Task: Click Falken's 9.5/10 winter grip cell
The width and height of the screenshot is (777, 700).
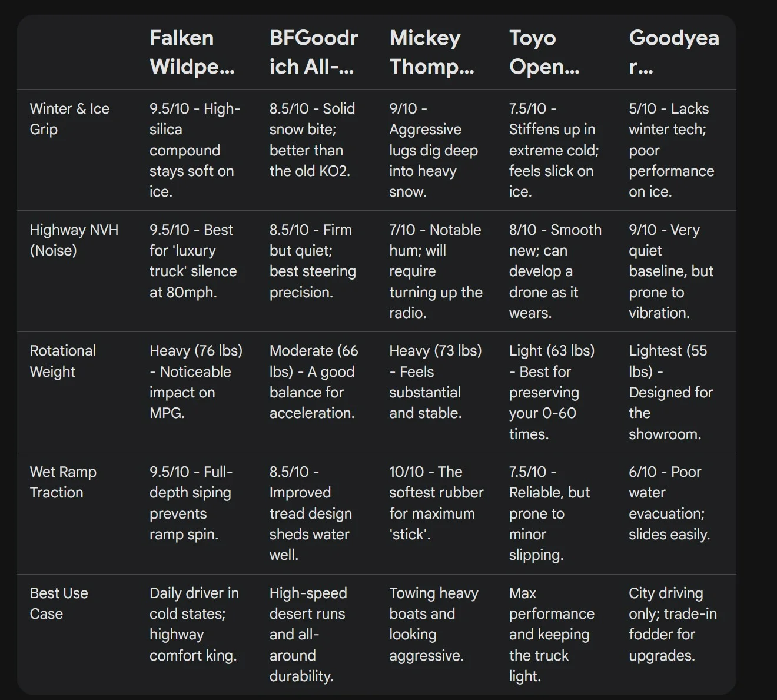Action: [195, 150]
